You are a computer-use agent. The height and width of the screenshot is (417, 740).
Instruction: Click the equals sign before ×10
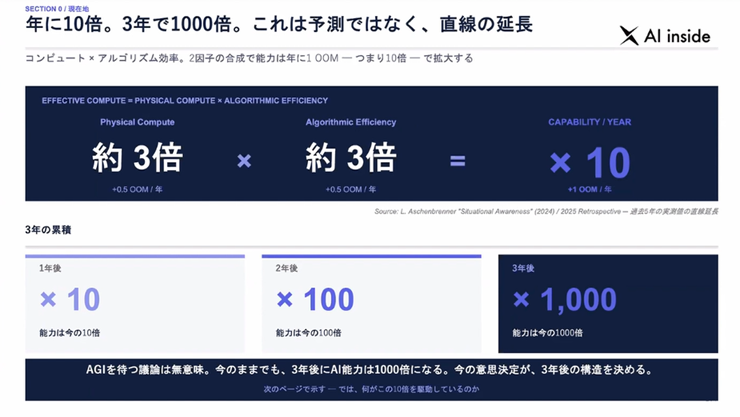(x=457, y=161)
